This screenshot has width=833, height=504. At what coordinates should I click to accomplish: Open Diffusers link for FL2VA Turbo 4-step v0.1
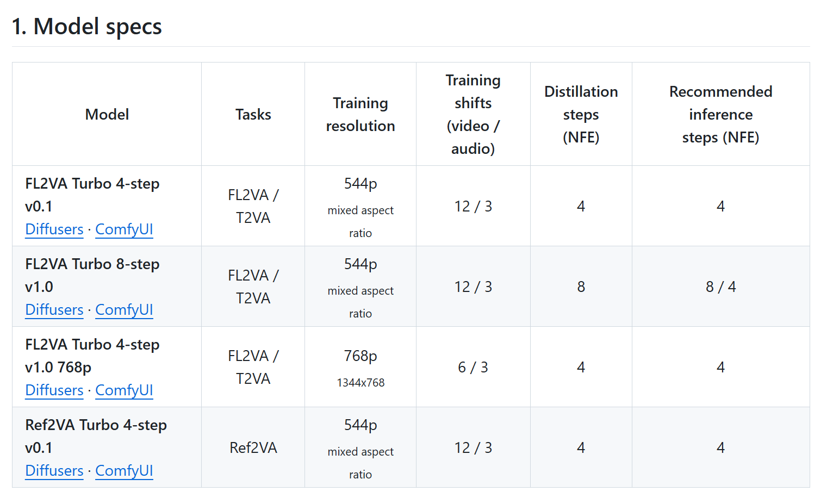coord(54,229)
